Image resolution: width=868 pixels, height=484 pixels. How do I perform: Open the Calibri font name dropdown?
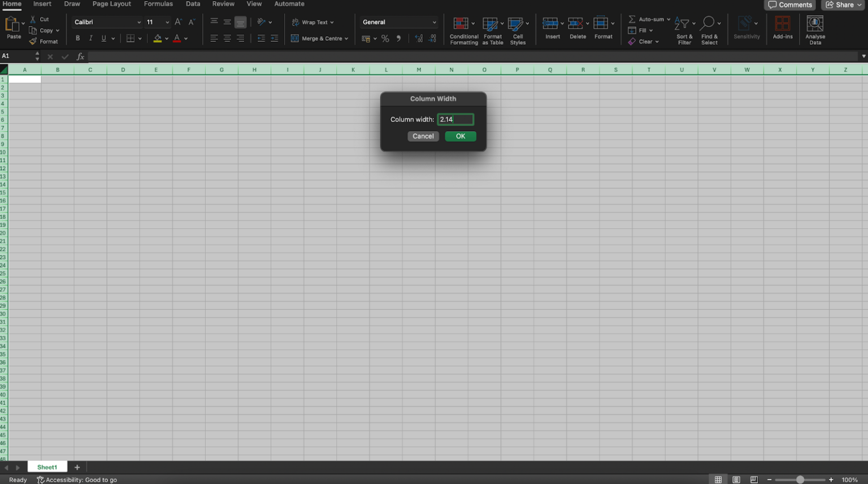(139, 22)
